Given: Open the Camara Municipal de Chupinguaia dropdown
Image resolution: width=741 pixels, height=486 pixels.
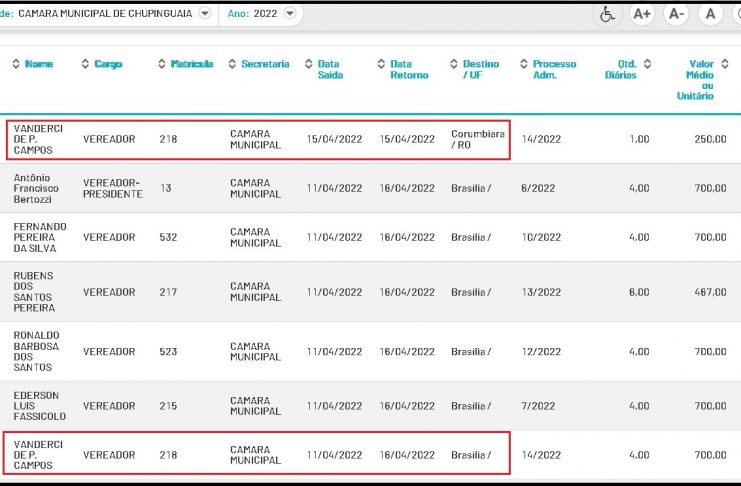Looking at the screenshot, I should click(205, 14).
